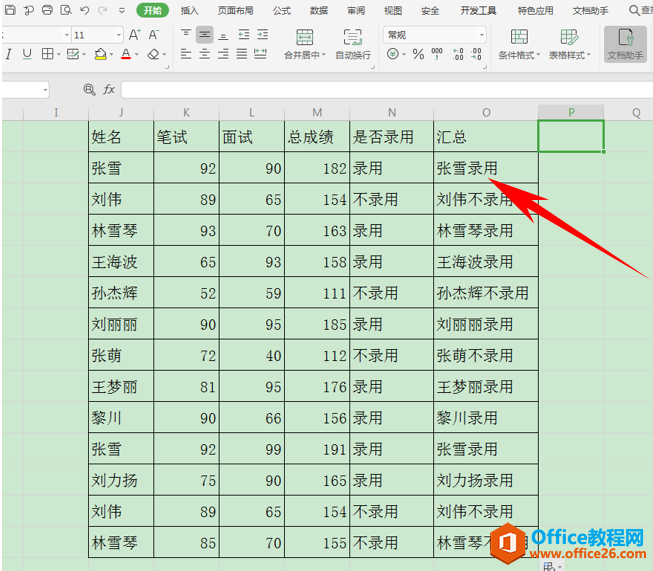653x571 pixels.
Task: Apply the yellow fill color
Action: coord(100,54)
